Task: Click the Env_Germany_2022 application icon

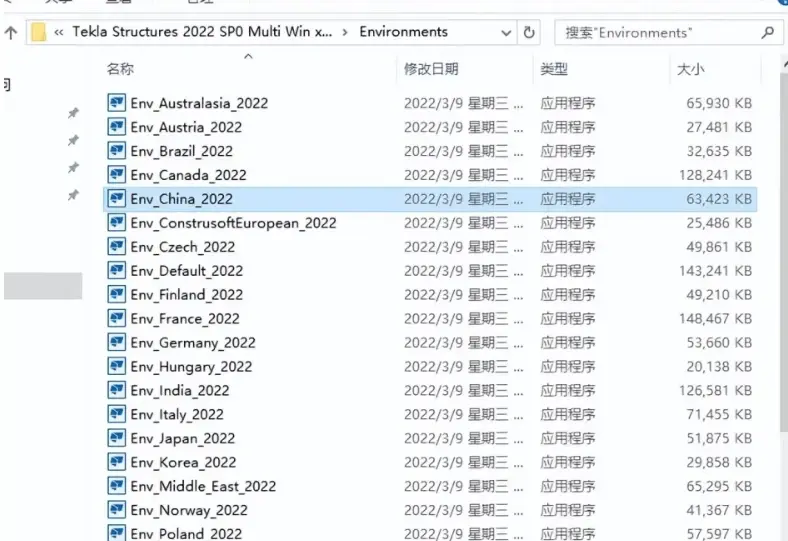Action: (x=117, y=343)
